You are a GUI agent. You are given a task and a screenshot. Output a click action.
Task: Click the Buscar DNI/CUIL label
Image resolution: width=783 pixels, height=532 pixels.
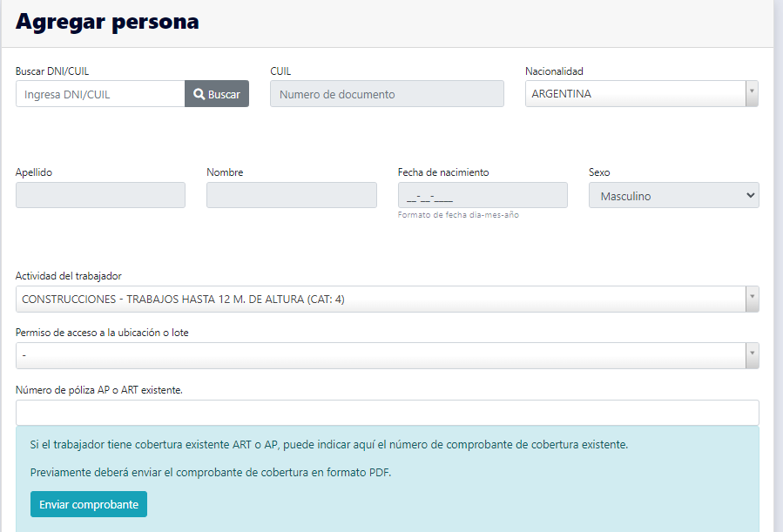52,71
